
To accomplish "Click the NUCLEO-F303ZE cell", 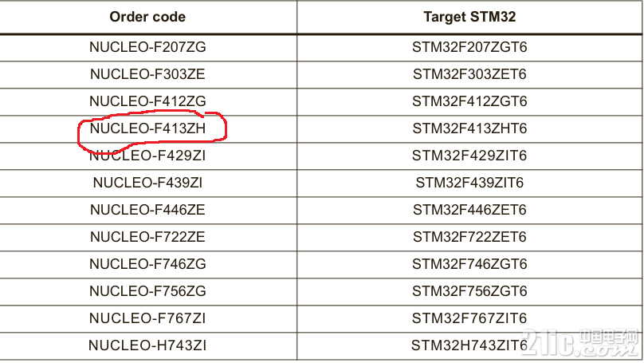I will coord(147,74).
